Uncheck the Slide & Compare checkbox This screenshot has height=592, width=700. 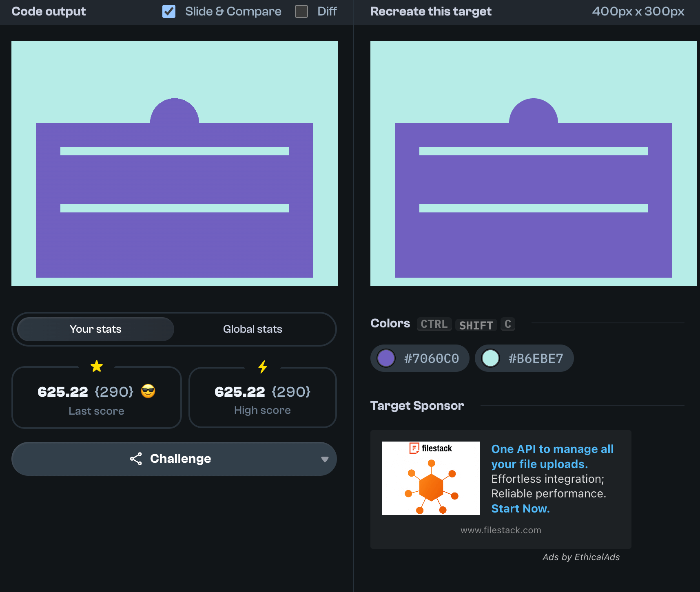(169, 11)
